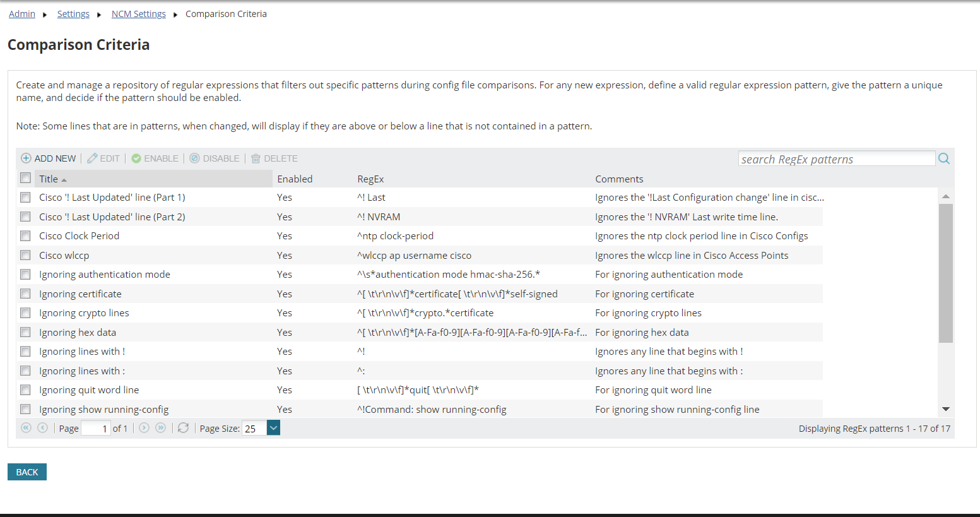The width and height of the screenshot is (980, 517).
Task: Go to the last page arrow
Action: point(161,428)
